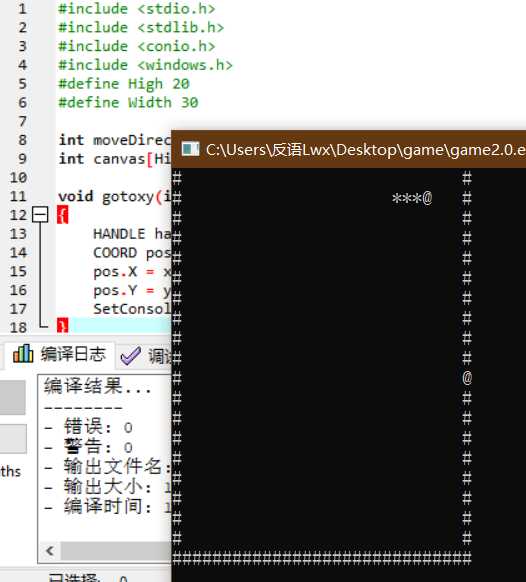Click '#include <stdio.h>' on line 1
526x582 pixels.
[x=137, y=9]
